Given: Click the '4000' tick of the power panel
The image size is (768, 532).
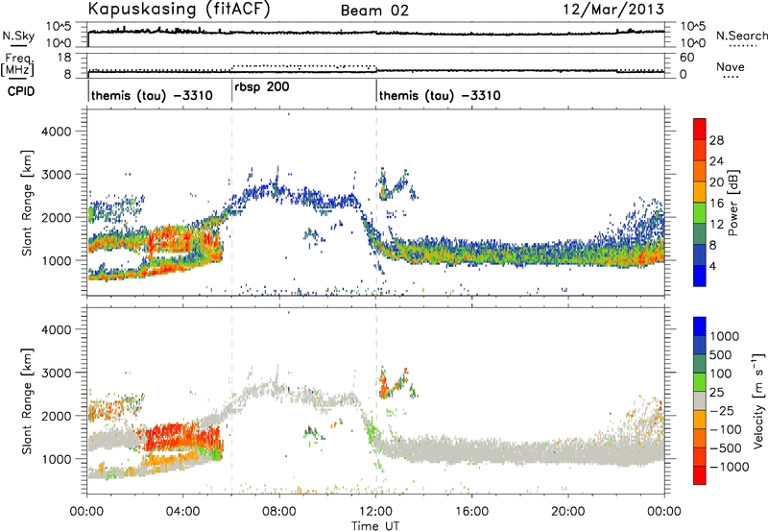Looking at the screenshot, I should click(56, 132).
